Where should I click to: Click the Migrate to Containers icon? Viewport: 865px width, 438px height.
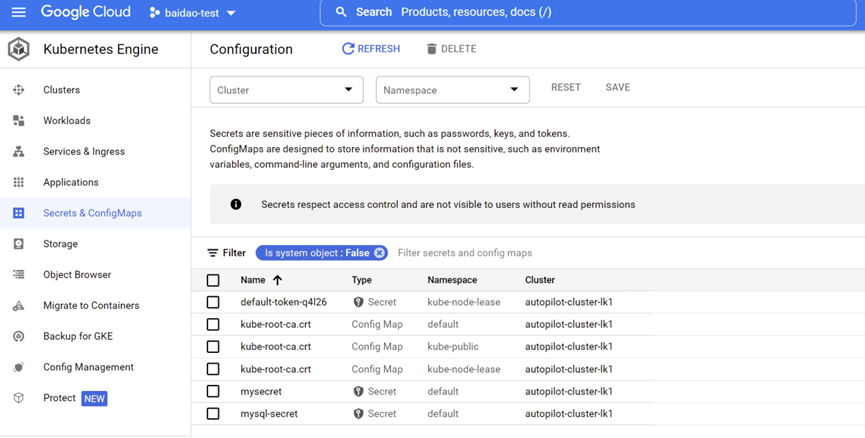click(x=19, y=306)
